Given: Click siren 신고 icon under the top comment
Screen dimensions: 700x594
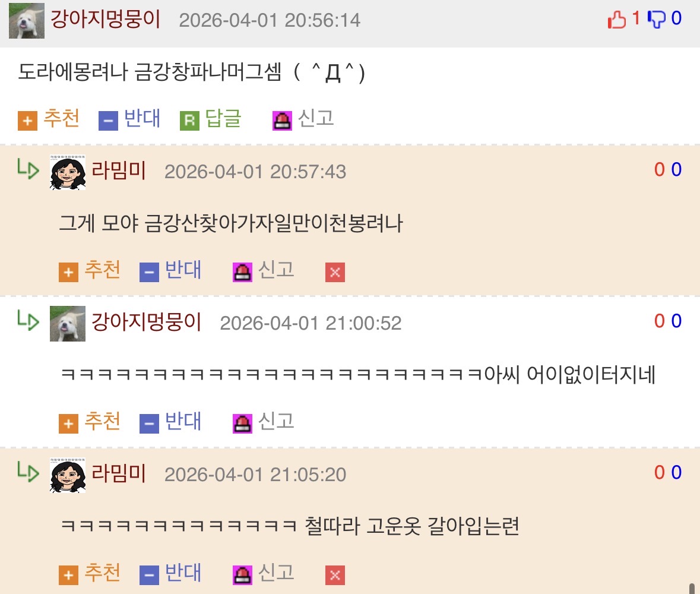Looking at the screenshot, I should point(282,121).
